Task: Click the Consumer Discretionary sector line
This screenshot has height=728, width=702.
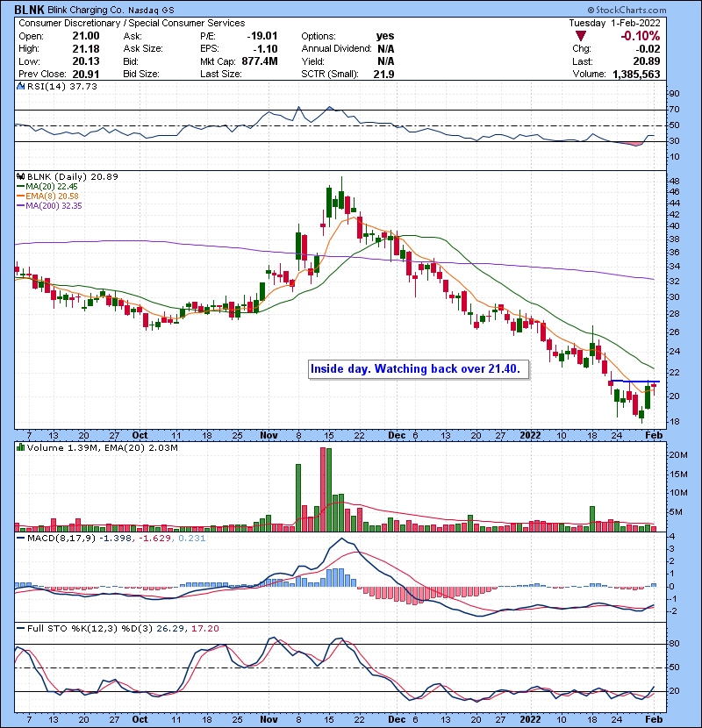Action: pos(132,23)
